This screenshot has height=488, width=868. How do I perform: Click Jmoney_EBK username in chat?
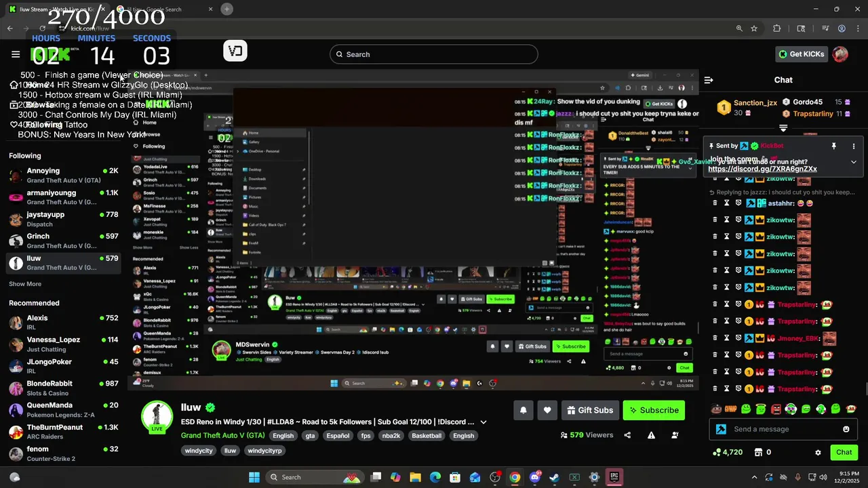tap(798, 338)
